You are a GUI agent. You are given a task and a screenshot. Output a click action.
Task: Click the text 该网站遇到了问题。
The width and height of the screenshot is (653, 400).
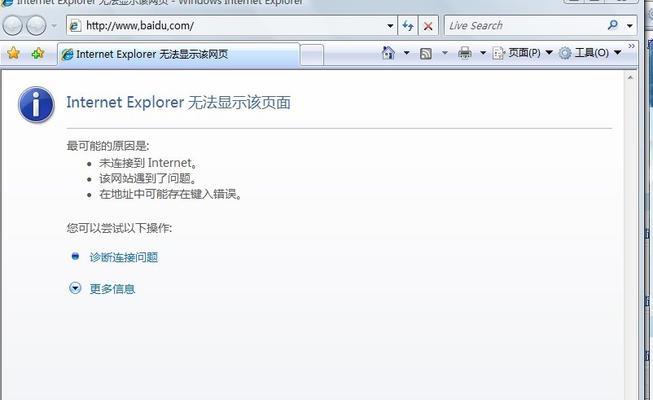147,178
